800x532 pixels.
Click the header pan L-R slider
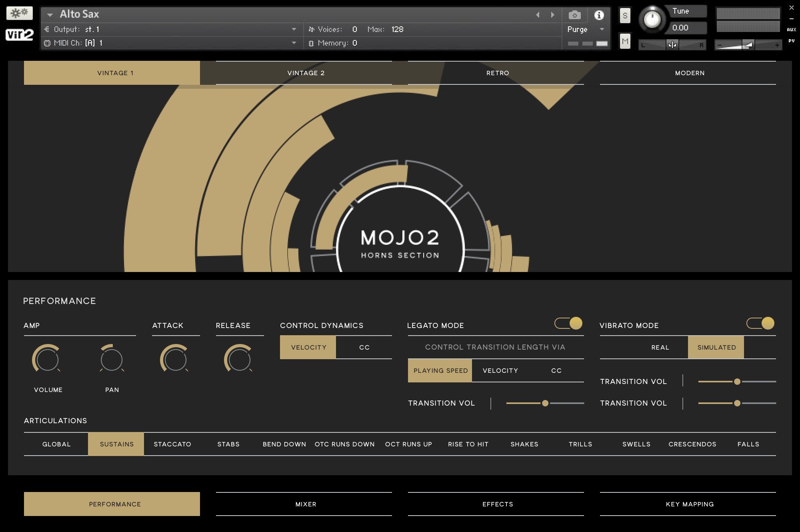[672, 45]
